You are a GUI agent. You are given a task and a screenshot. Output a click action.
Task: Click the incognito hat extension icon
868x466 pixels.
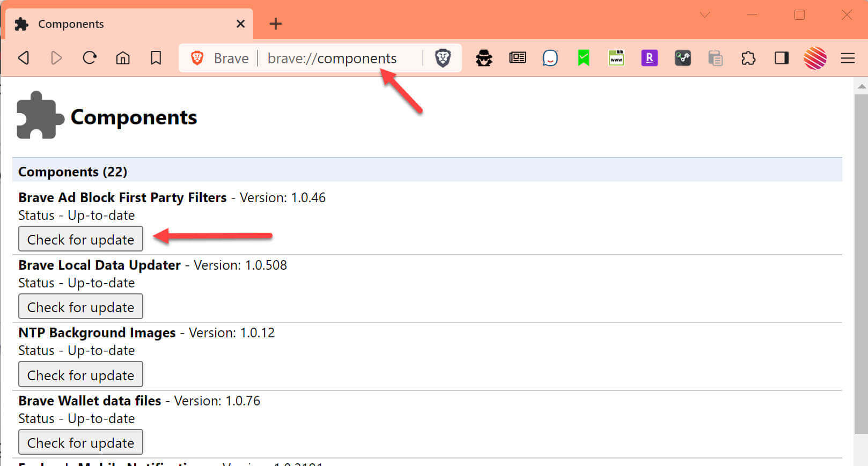point(484,58)
